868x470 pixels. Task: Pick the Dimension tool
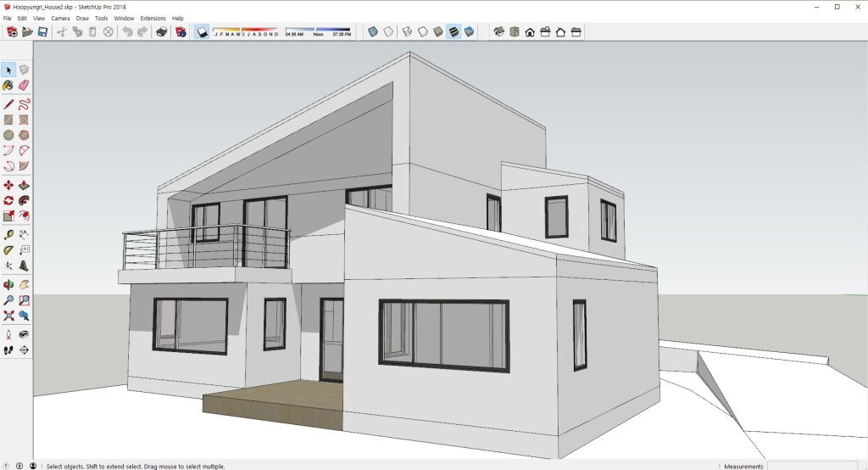pyautogui.click(x=24, y=235)
